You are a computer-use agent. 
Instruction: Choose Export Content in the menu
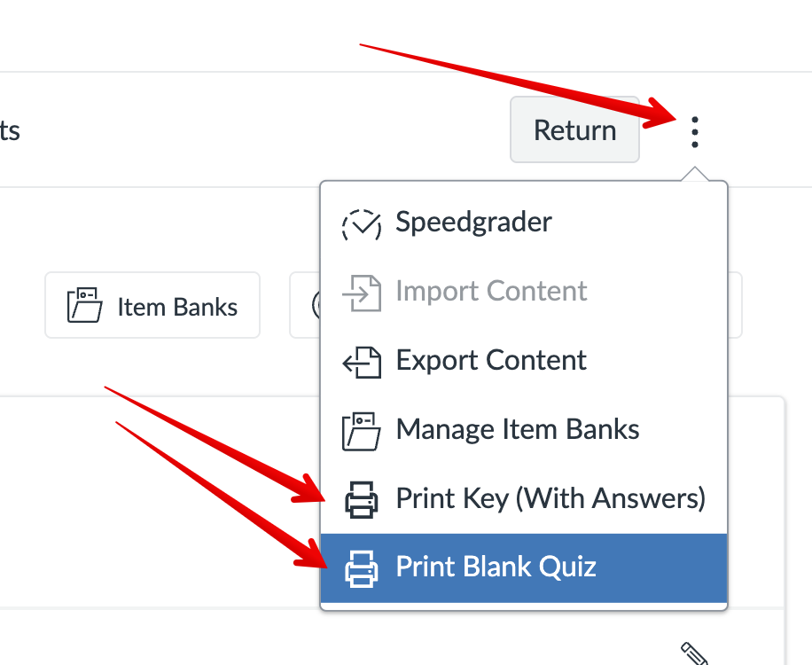pyautogui.click(x=491, y=360)
